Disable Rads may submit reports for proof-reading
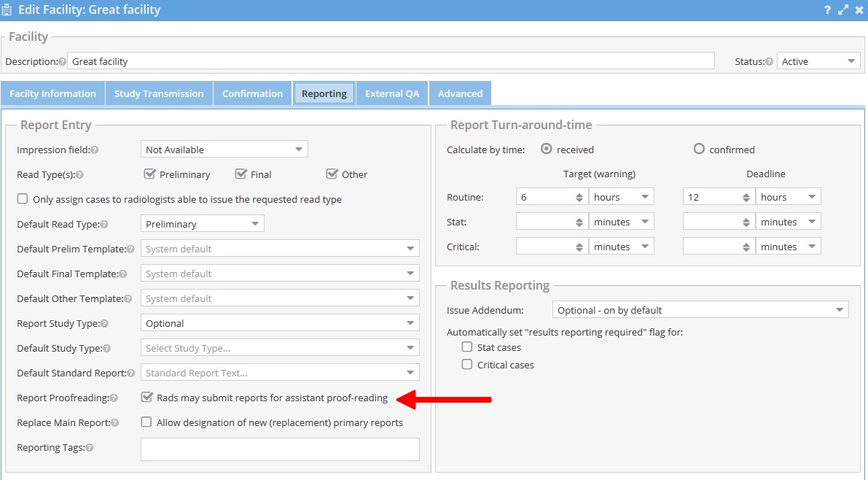Viewport: 868px width, 480px height. point(147,398)
